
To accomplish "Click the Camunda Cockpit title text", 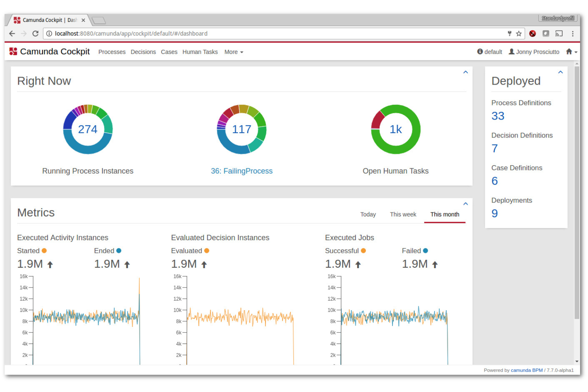I will pyautogui.click(x=55, y=52).
